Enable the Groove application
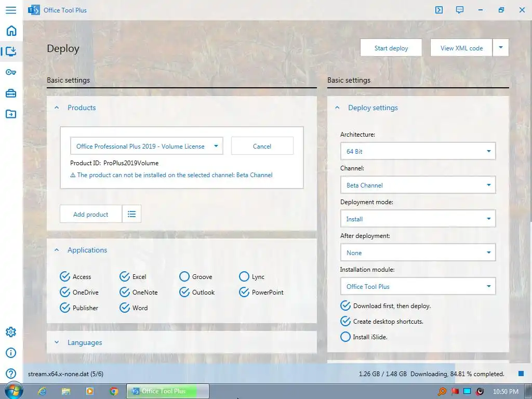532x399 pixels. (x=184, y=276)
